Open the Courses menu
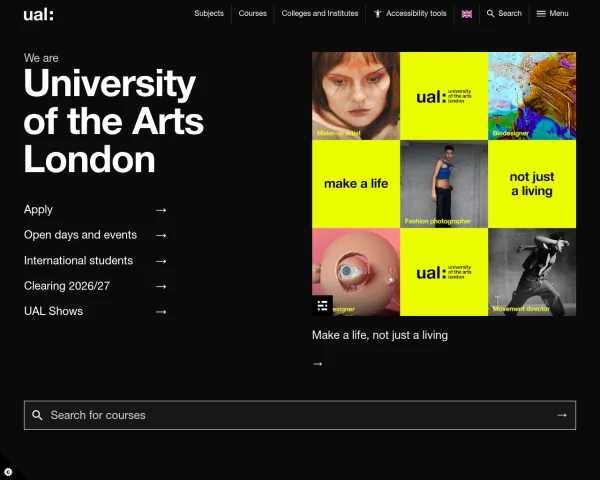This screenshot has height=480, width=600. [x=253, y=13]
